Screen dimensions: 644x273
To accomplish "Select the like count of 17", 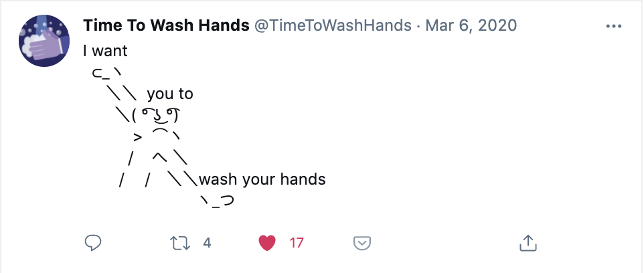I will pos(297,243).
